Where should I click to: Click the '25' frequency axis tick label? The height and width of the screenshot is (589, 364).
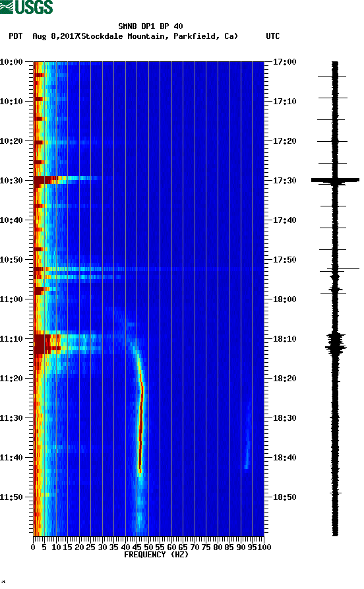[x=90, y=547]
